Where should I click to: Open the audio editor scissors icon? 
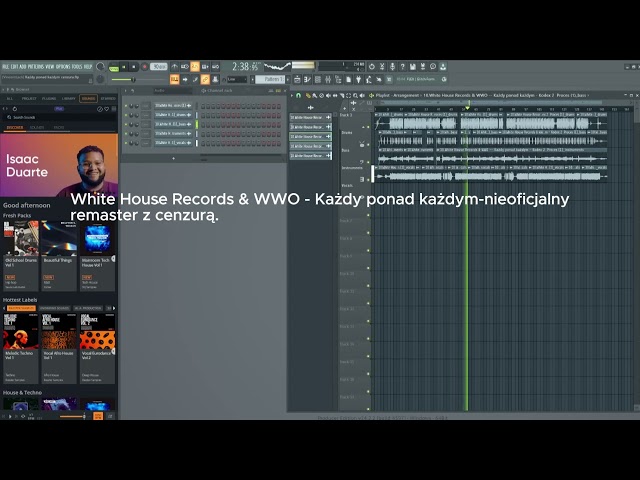[382, 67]
